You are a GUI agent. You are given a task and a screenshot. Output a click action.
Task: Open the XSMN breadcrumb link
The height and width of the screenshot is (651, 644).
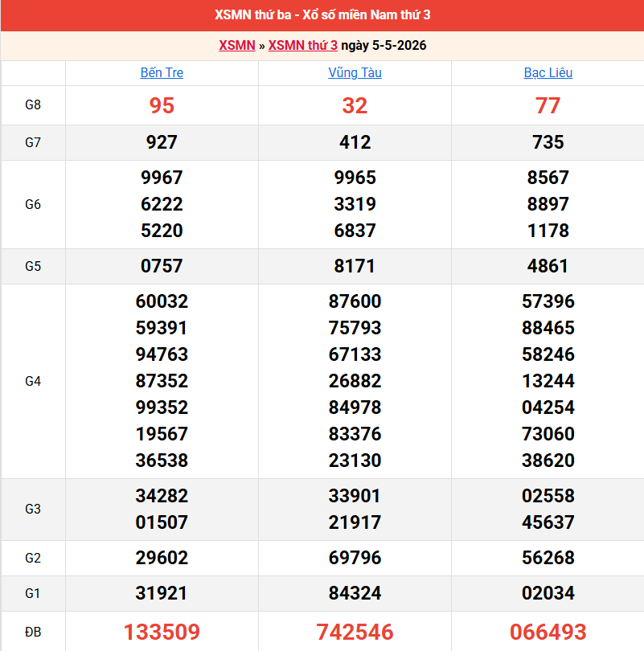click(237, 45)
